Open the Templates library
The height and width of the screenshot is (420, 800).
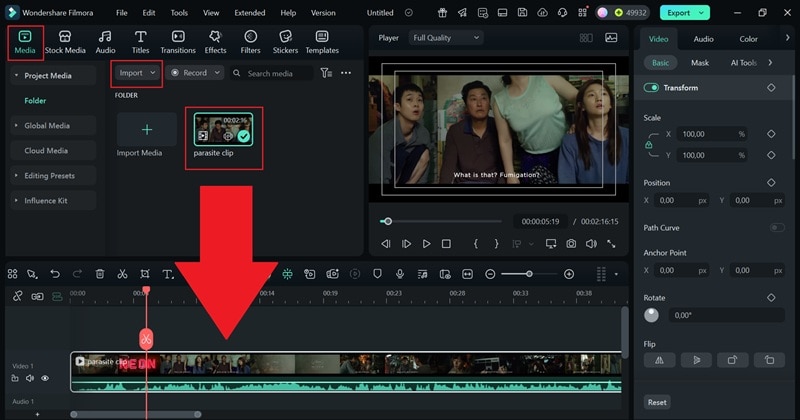(322, 42)
